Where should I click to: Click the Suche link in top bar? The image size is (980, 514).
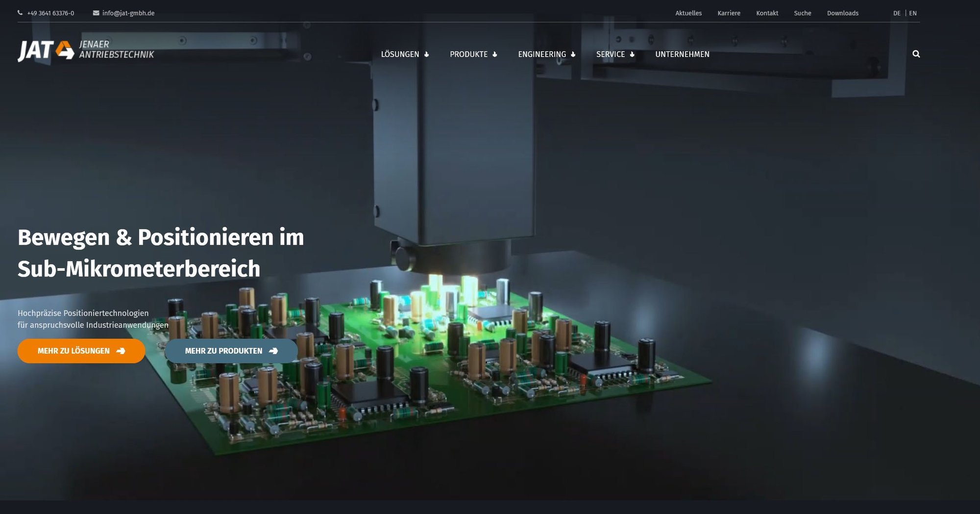pyautogui.click(x=802, y=13)
